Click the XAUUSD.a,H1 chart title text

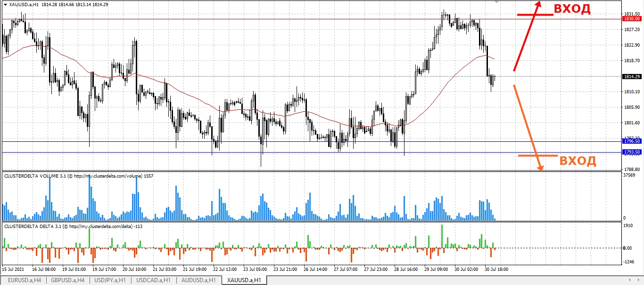(24, 4)
